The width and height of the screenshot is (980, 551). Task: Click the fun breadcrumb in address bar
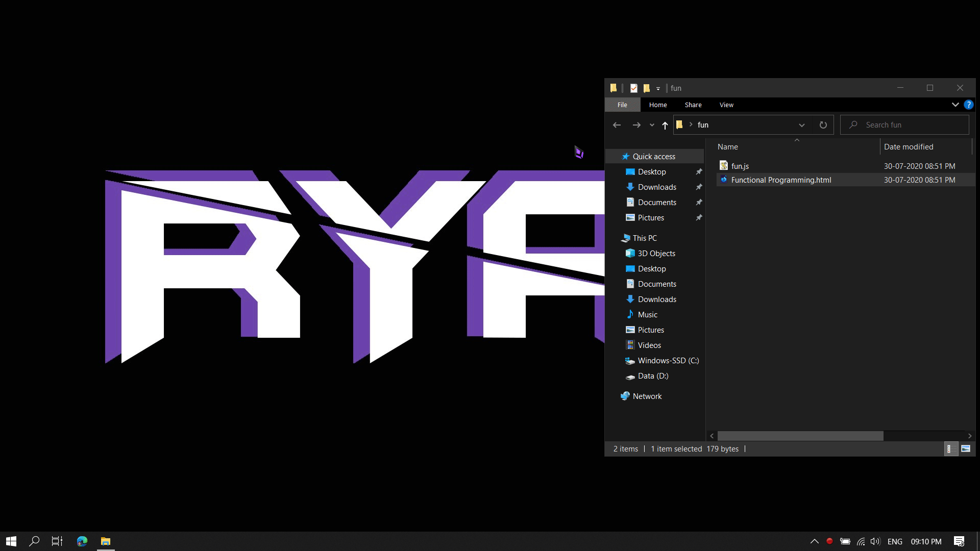[703, 125]
